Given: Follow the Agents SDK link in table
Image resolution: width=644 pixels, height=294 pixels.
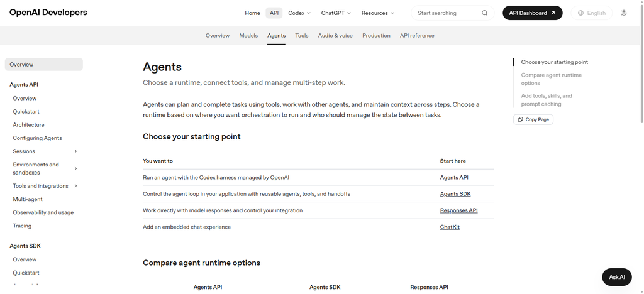Looking at the screenshot, I should click(x=455, y=194).
